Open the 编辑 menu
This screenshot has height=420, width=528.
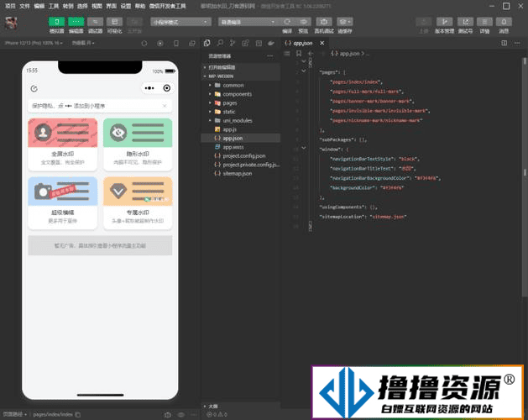pos(39,6)
